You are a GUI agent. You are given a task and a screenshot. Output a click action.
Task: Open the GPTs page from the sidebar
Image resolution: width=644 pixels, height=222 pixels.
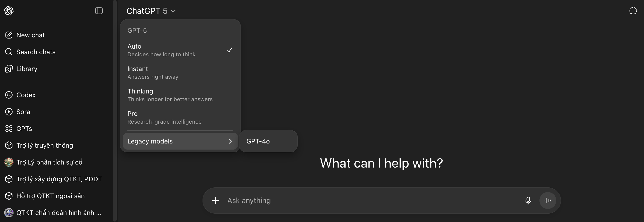[24, 129]
